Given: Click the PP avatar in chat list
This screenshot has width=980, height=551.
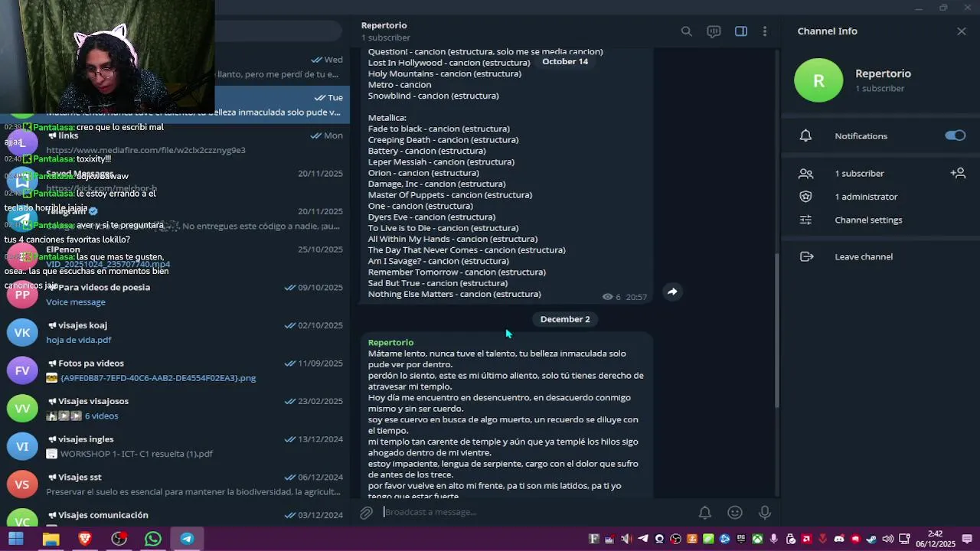Looking at the screenshot, I should [22, 295].
